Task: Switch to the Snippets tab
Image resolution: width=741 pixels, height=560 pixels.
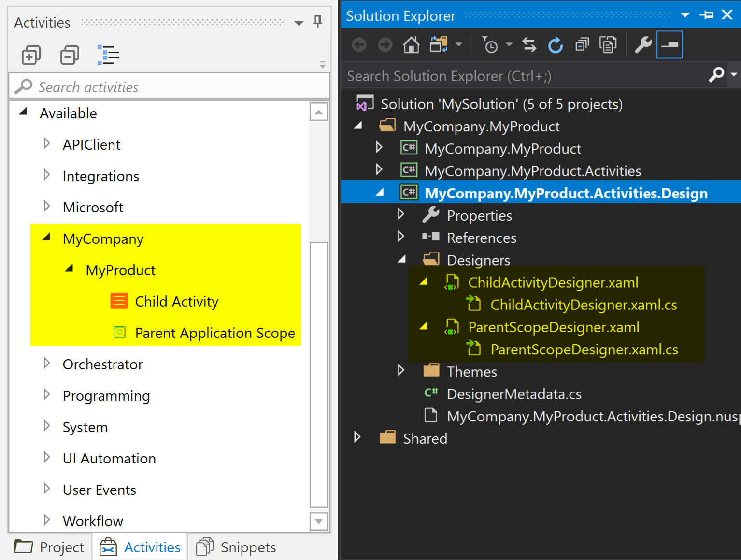Action: [236, 547]
